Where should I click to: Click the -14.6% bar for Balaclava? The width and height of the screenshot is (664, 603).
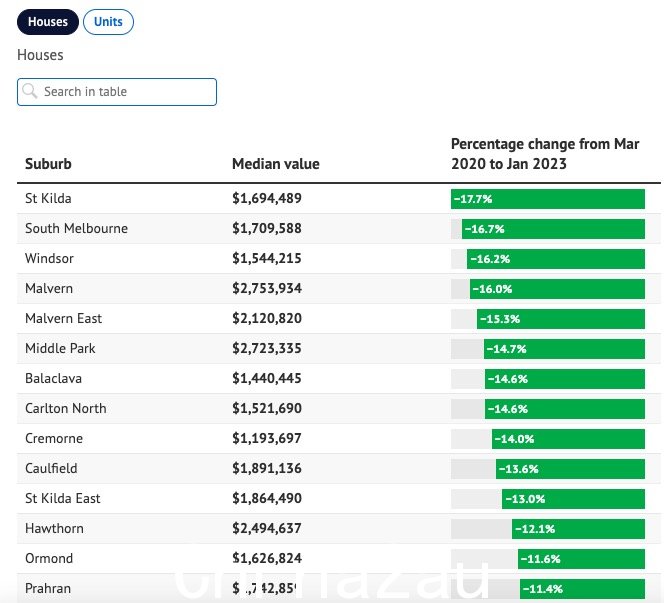[x=565, y=379]
